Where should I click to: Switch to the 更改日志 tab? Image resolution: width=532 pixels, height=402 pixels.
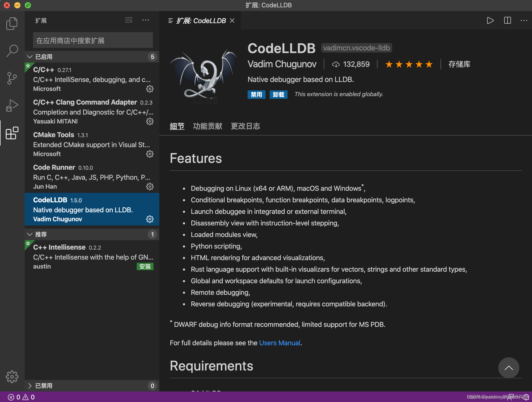[245, 126]
